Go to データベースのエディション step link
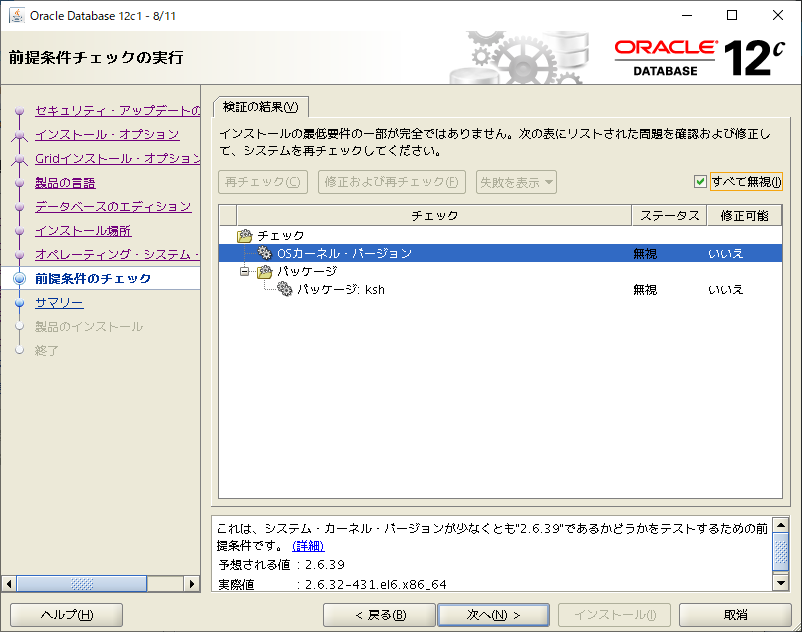This screenshot has width=802, height=632. click(x=113, y=207)
